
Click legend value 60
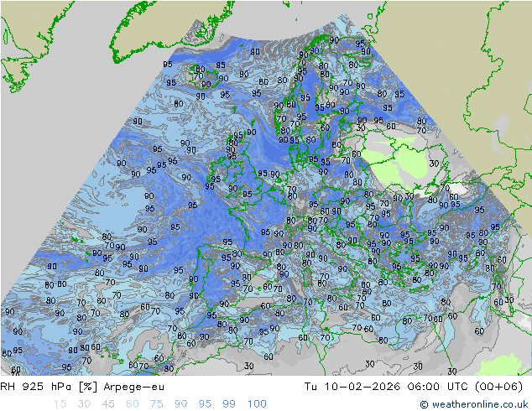[x=133, y=404]
